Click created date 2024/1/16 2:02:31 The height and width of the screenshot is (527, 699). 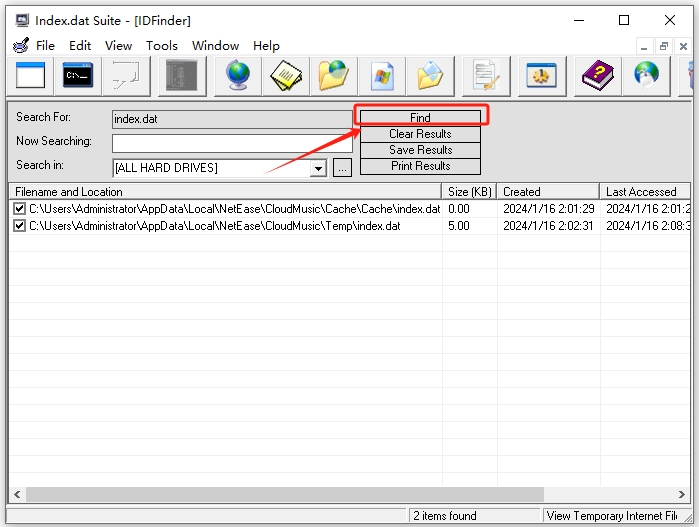click(548, 226)
